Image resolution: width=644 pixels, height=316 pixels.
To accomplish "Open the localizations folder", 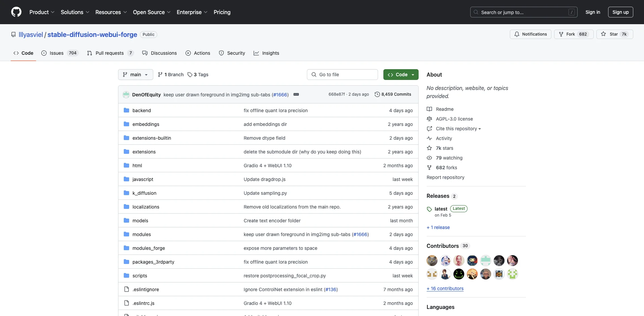I will (x=146, y=207).
